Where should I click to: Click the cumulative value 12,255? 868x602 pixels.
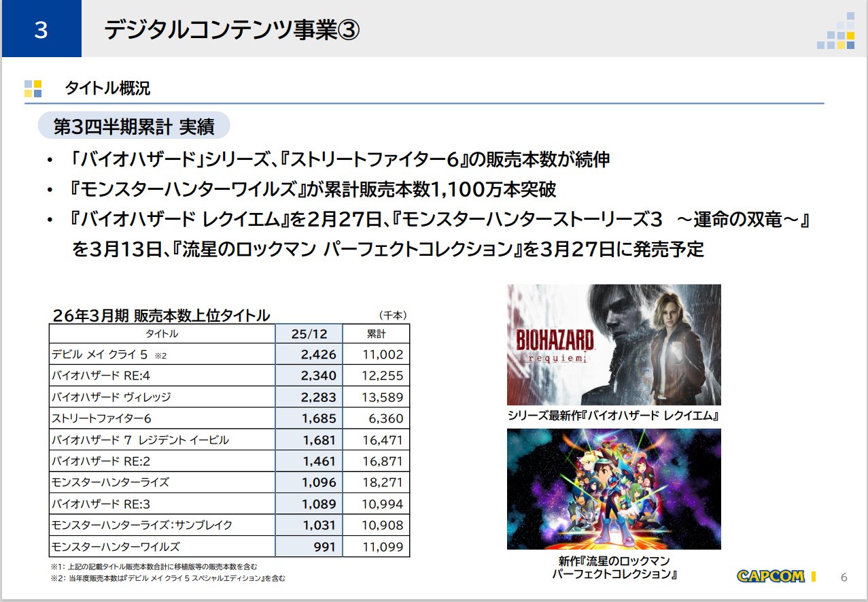(x=383, y=375)
